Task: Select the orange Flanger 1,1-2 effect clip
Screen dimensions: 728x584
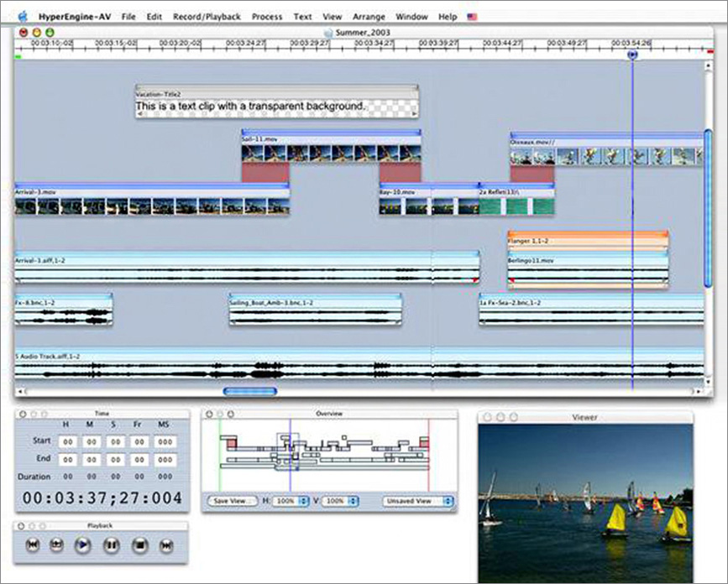Action: (588, 240)
